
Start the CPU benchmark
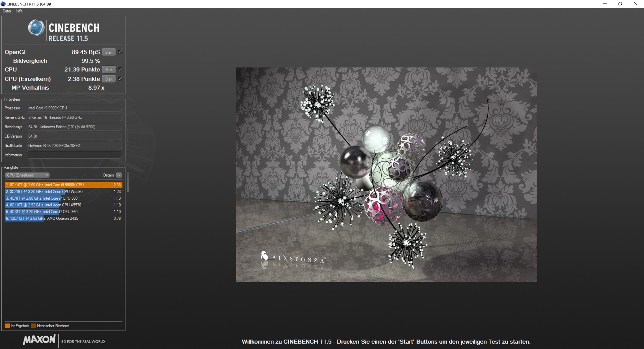pos(109,69)
